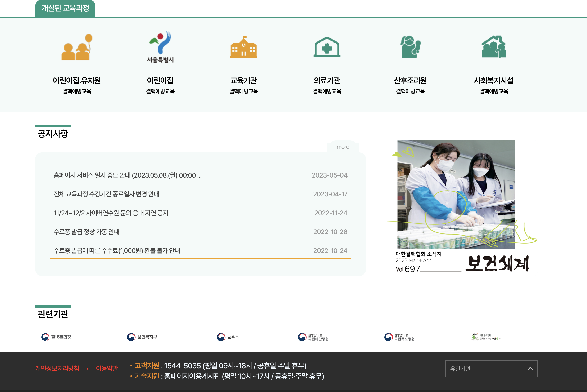Select the 개설된 교육과정 tab
587x392 pixels.
point(65,9)
